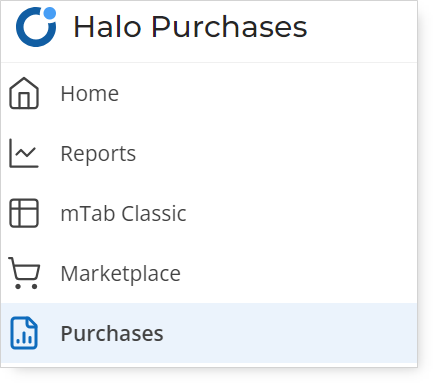Click the word Halo in the header
This screenshot has width=433, height=383.
pyautogui.click(x=107, y=27)
